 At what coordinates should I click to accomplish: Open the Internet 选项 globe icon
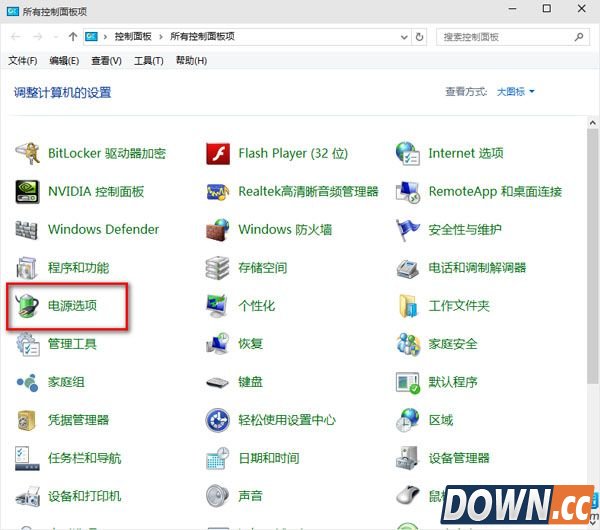tap(408, 153)
